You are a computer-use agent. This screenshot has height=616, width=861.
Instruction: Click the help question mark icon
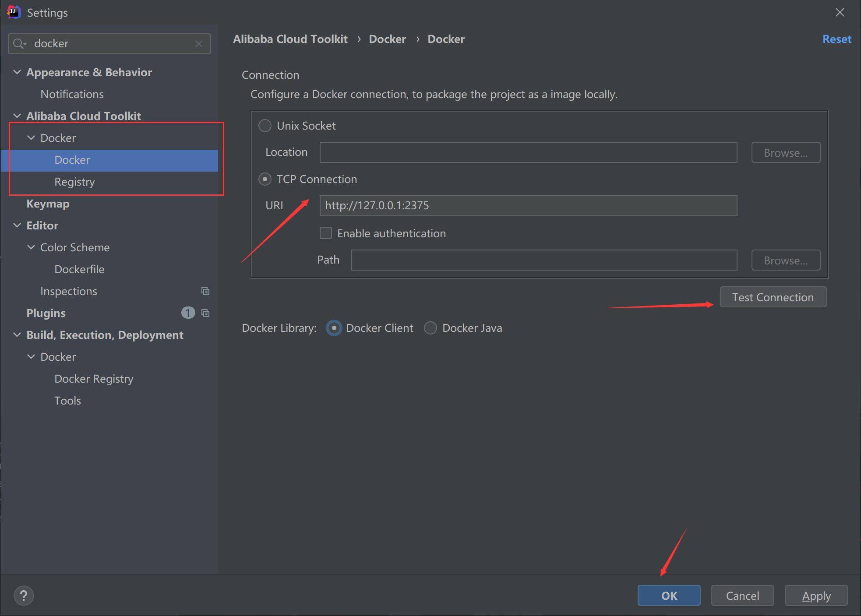[x=24, y=595]
